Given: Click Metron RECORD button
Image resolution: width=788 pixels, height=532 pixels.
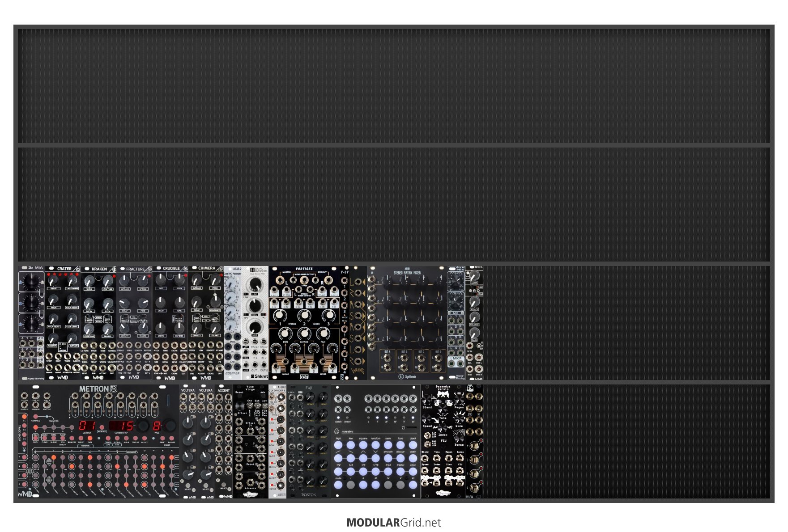Looking at the screenshot, I should (171, 438).
